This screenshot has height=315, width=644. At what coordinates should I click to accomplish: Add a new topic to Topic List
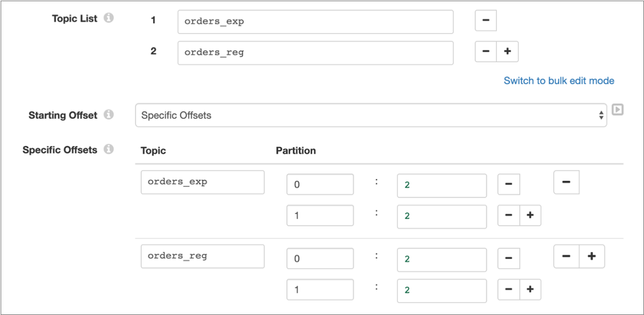[x=507, y=52]
